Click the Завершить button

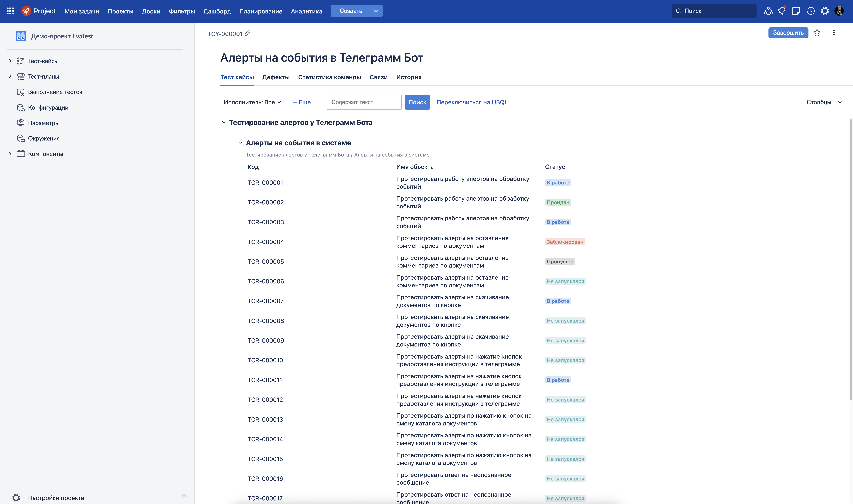click(x=788, y=33)
